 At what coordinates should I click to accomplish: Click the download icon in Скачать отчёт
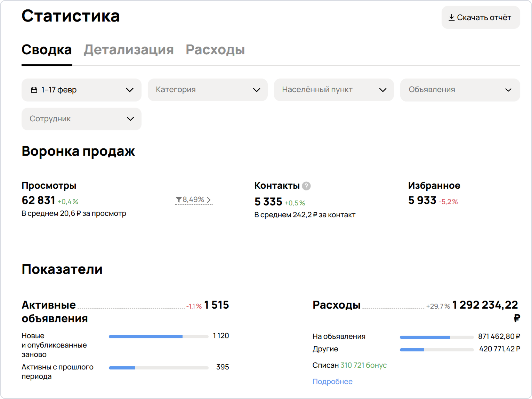(451, 17)
